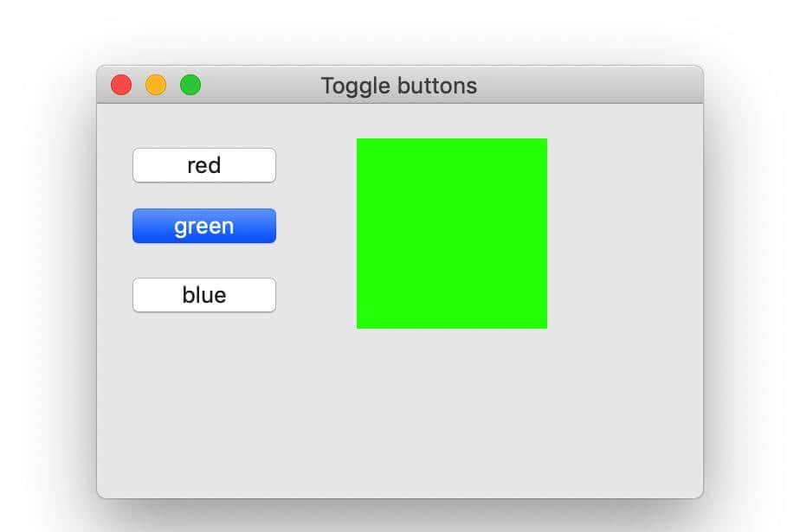Toggle the red button on
The image size is (800, 532).
(x=203, y=165)
